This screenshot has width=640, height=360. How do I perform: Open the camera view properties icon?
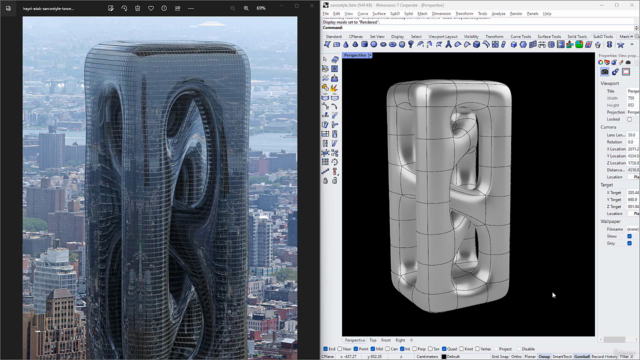pyautogui.click(x=604, y=72)
